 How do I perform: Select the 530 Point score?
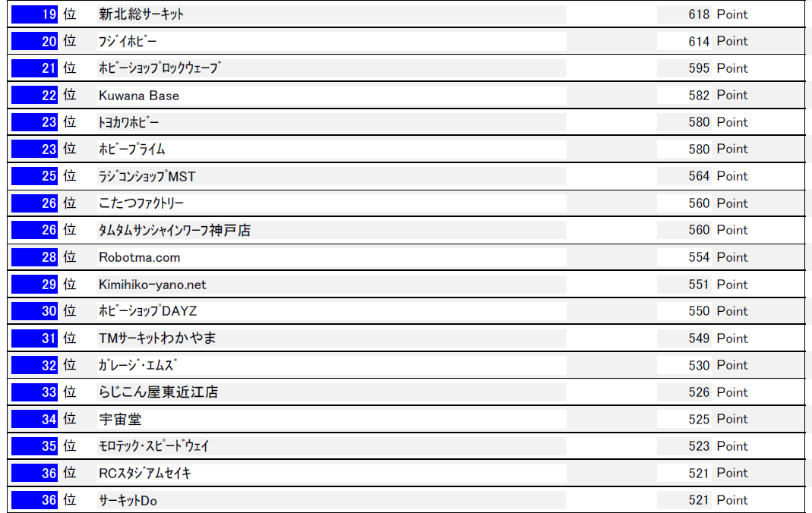[x=718, y=365]
